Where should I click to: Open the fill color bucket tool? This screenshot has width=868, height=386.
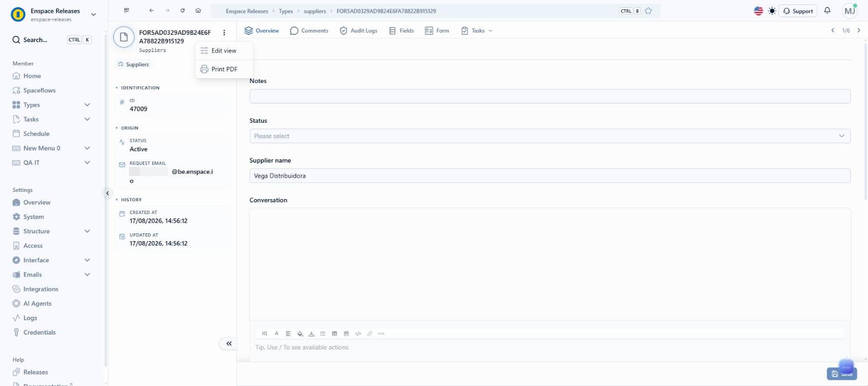tap(300, 333)
